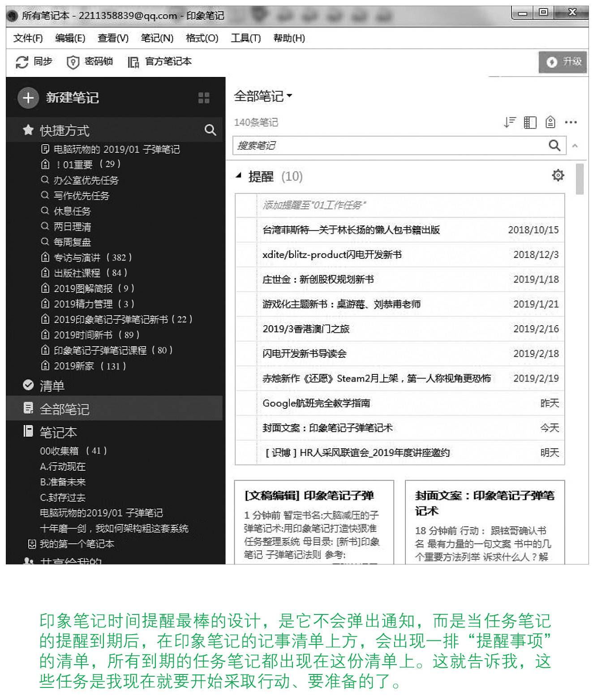Check off 封面文案：印象笔记子弹笔记术 reminder
Screen dimensions: 597x700
[x=246, y=428]
